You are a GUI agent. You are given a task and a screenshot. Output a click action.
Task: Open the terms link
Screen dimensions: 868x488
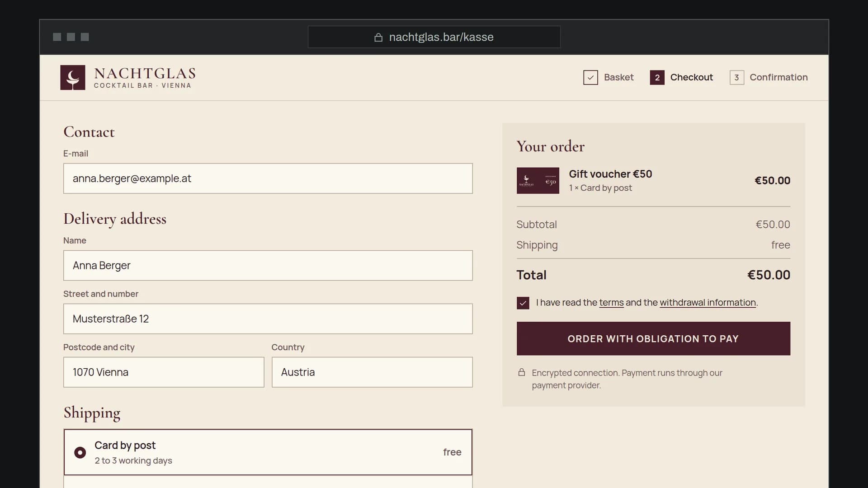tap(611, 302)
